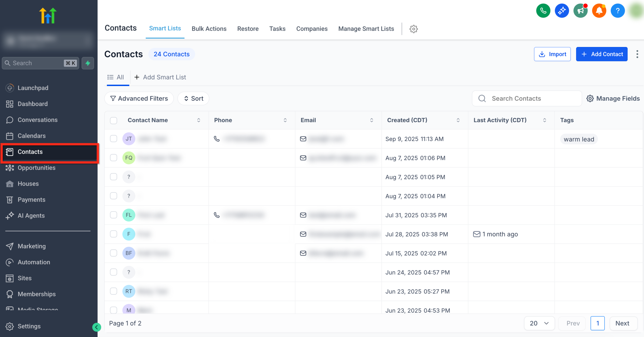This screenshot has width=644, height=337.
Task: Open Advanced Filters
Action: coord(139,98)
